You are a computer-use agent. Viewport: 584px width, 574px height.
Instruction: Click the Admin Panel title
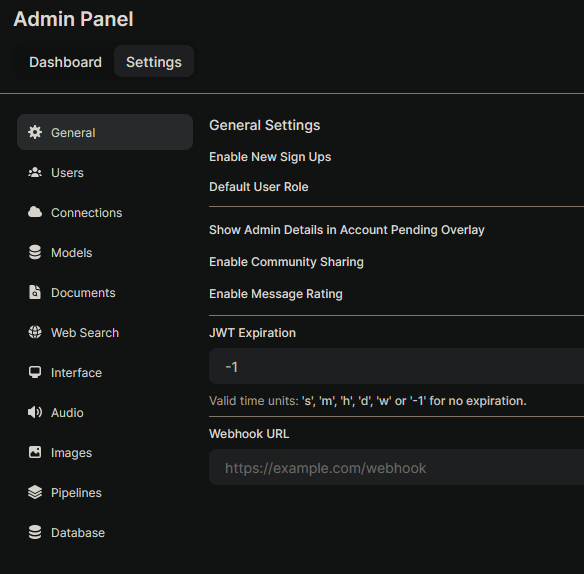(73, 19)
